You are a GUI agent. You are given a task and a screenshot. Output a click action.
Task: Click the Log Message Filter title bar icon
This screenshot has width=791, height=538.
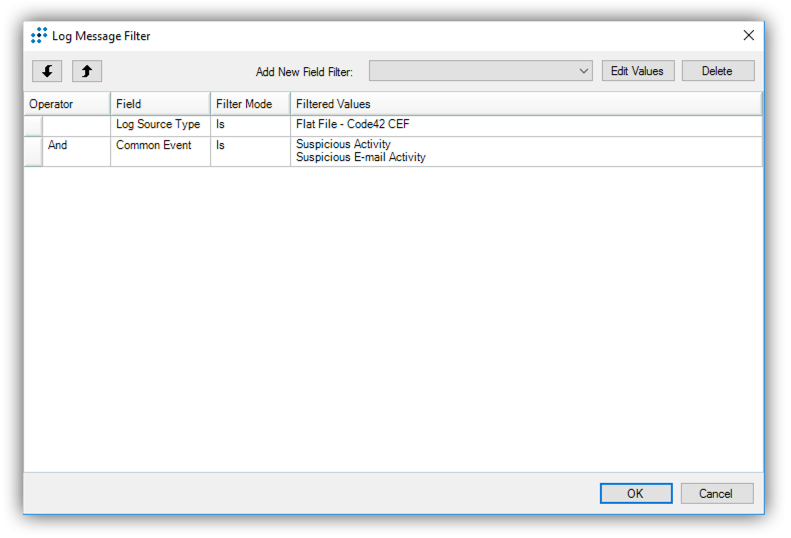tap(39, 36)
